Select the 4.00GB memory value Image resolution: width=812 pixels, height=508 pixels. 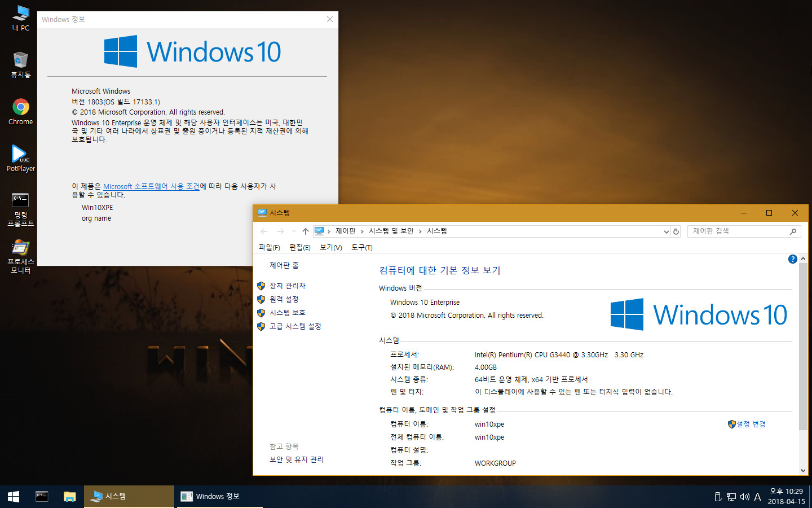pos(486,367)
